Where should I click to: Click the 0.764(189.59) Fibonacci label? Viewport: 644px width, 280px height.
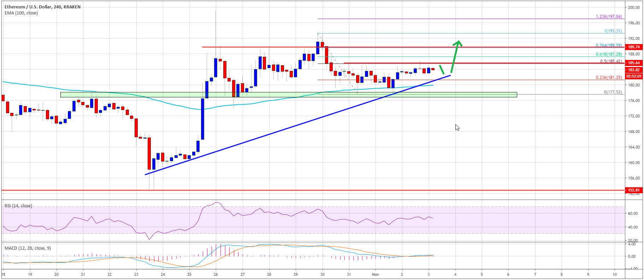coord(609,45)
